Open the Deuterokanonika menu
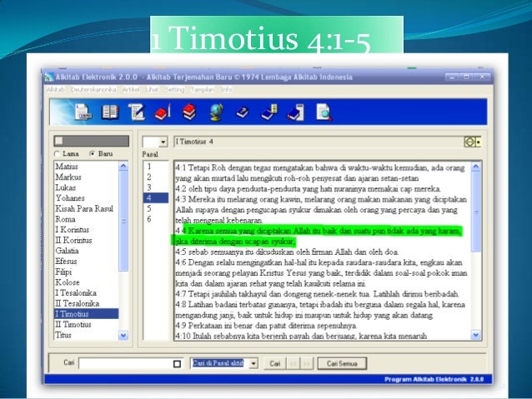This screenshot has width=532, height=399. [x=93, y=89]
